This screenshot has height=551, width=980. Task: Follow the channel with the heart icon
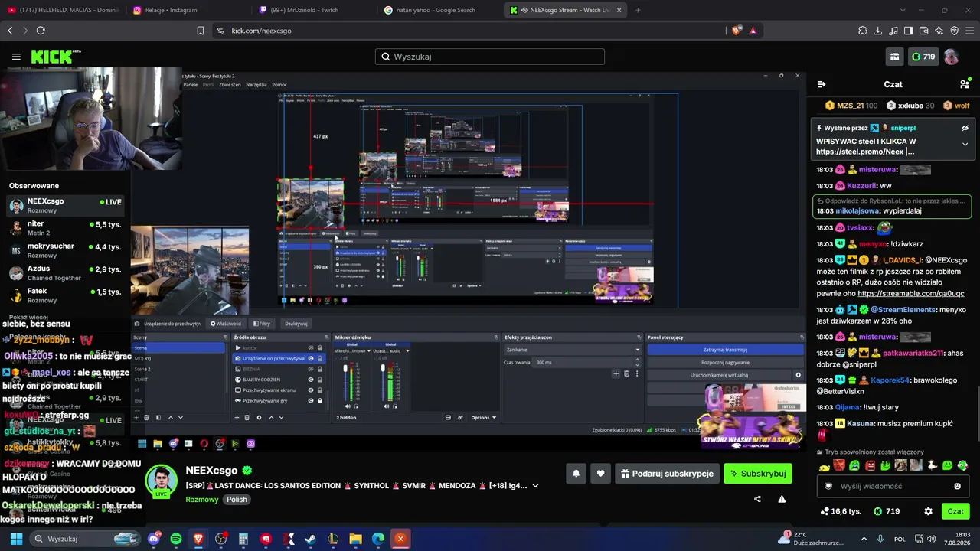(x=600, y=474)
